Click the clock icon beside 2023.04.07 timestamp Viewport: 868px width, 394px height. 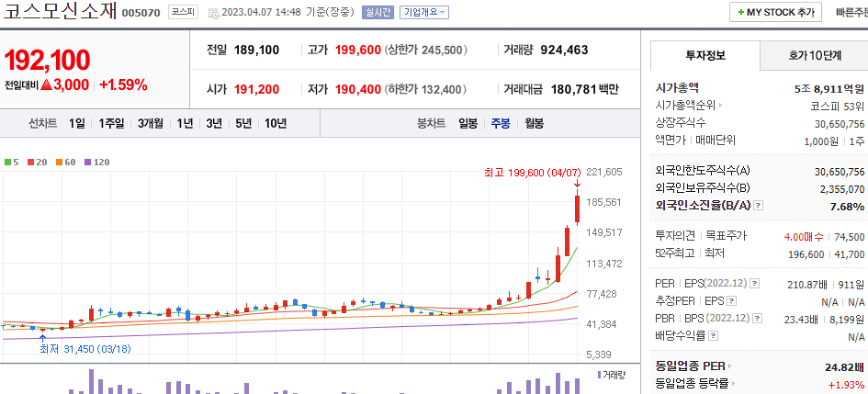point(214,13)
